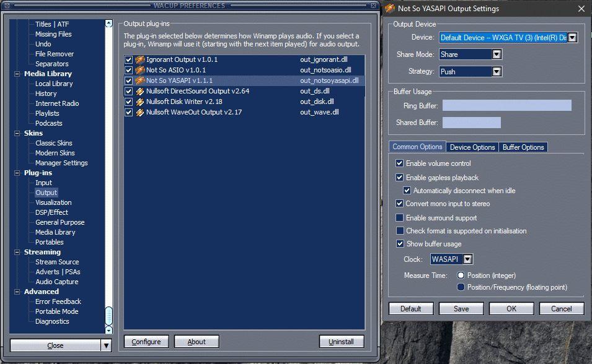Click the Uninstall button

(342, 342)
